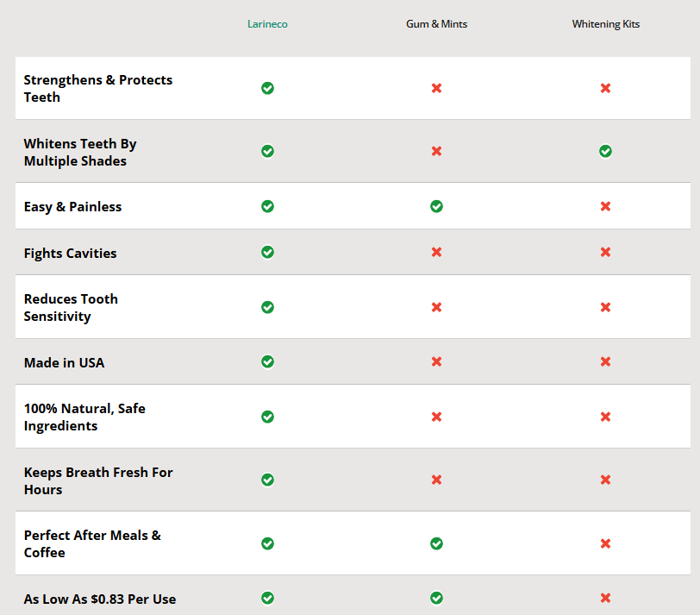The height and width of the screenshot is (615, 700).
Task: Select the Gum & Mints column header
Action: 436,24
